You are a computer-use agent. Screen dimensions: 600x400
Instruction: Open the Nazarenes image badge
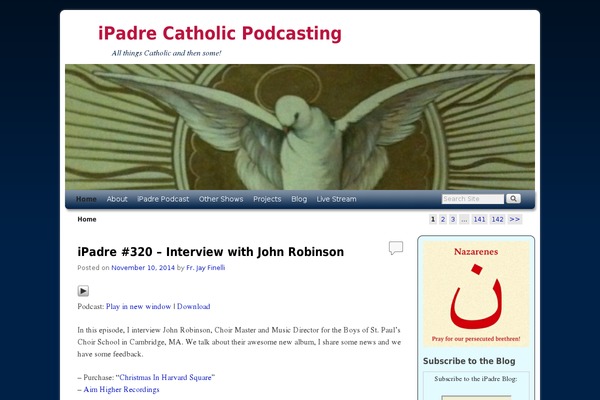[476, 294]
